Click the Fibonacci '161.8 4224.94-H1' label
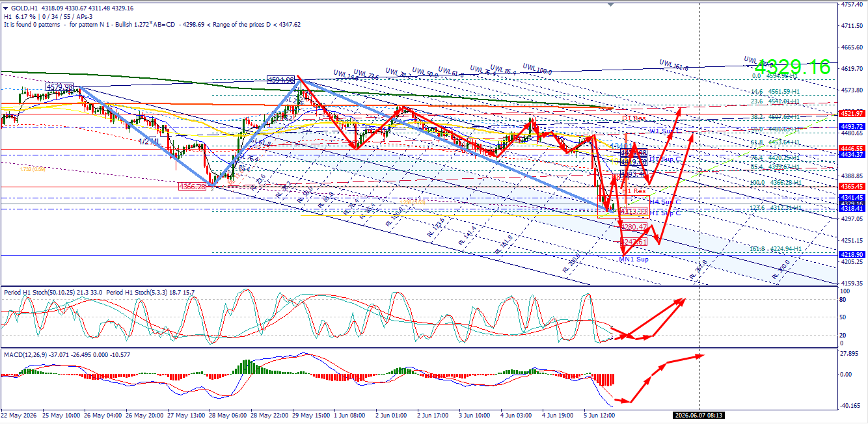 (776, 248)
